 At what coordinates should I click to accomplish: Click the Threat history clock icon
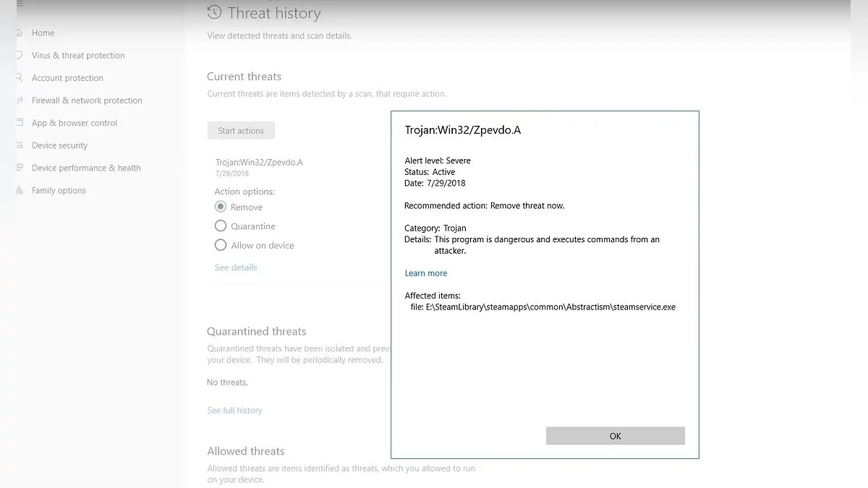tap(214, 12)
